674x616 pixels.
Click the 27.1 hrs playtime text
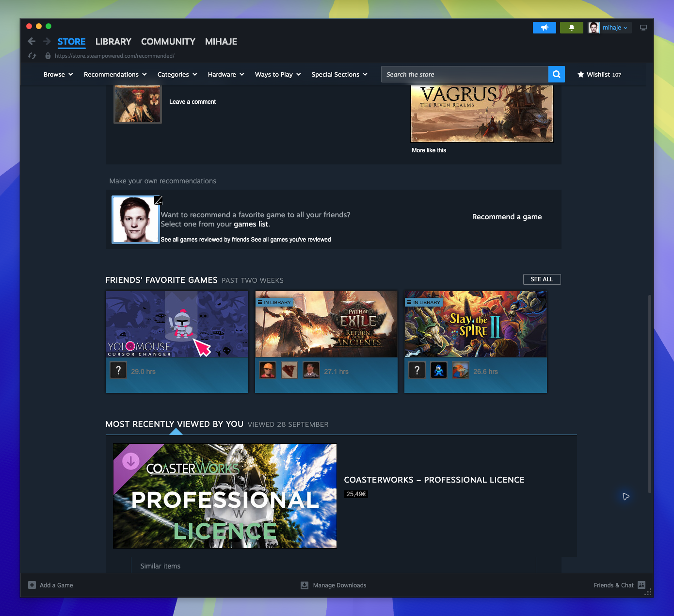[336, 372]
